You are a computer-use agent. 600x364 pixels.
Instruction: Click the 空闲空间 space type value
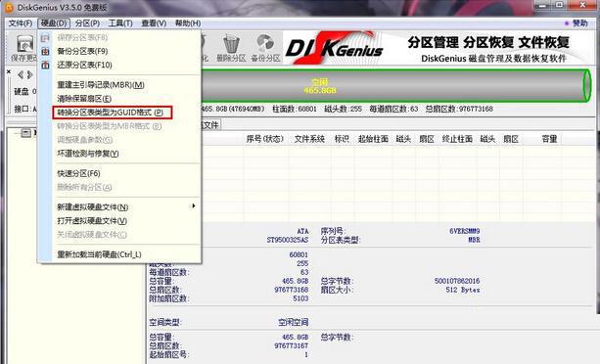(293, 322)
